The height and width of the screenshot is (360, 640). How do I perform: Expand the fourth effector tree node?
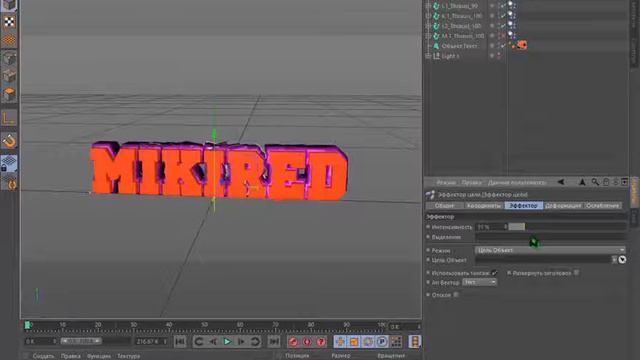click(428, 36)
